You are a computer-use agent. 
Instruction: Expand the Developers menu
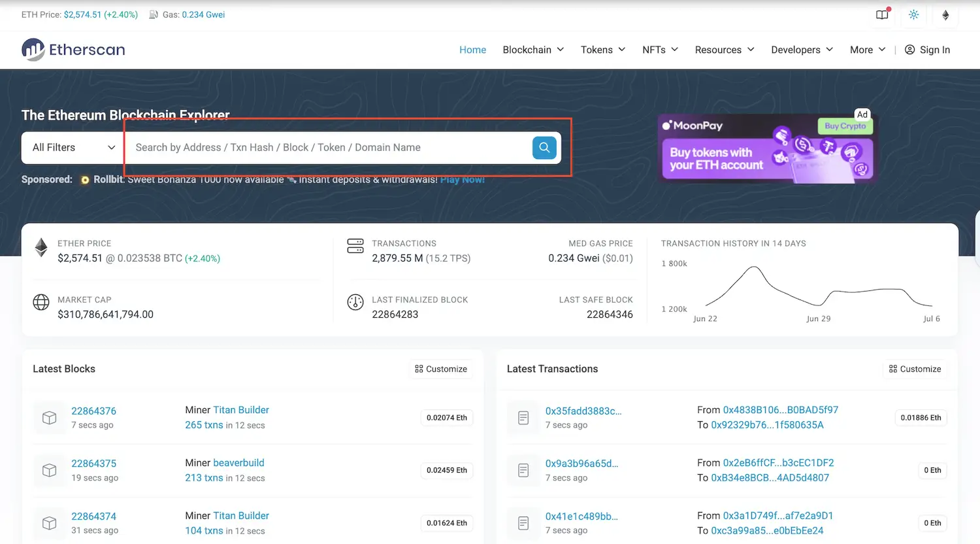(x=802, y=50)
